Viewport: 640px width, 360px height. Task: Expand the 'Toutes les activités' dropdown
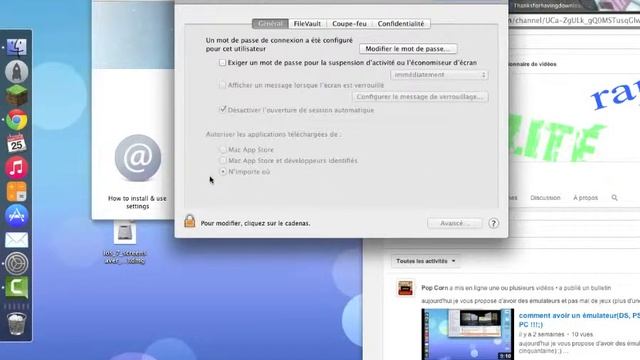[x=425, y=261]
